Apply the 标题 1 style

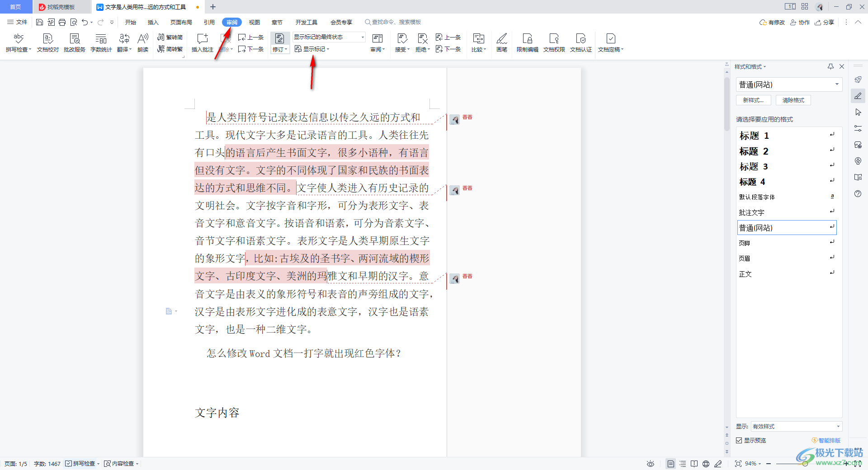[787, 136]
